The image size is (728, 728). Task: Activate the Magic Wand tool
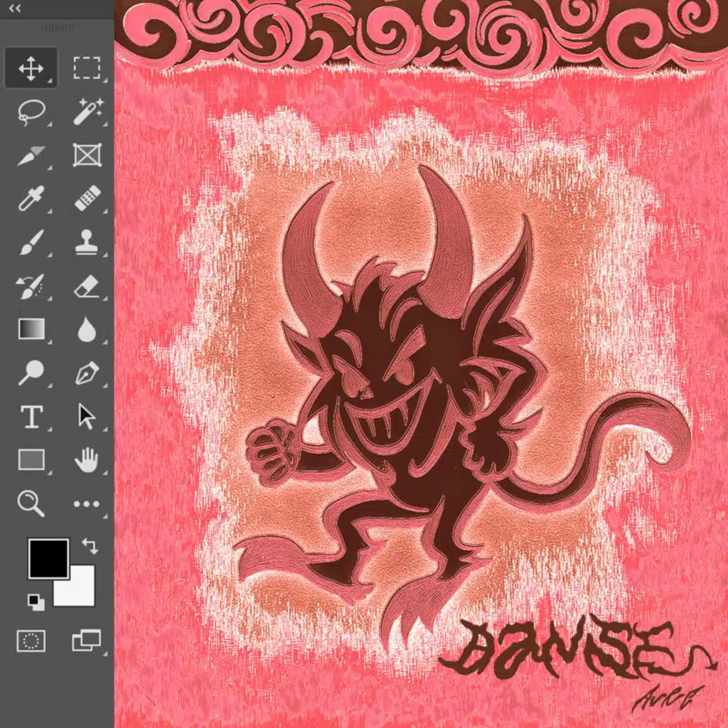coord(87,112)
